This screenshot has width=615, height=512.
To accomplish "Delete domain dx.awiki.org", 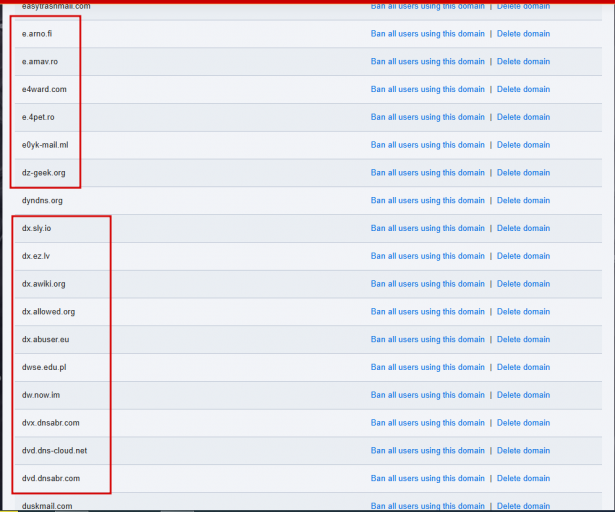I will 523,284.
